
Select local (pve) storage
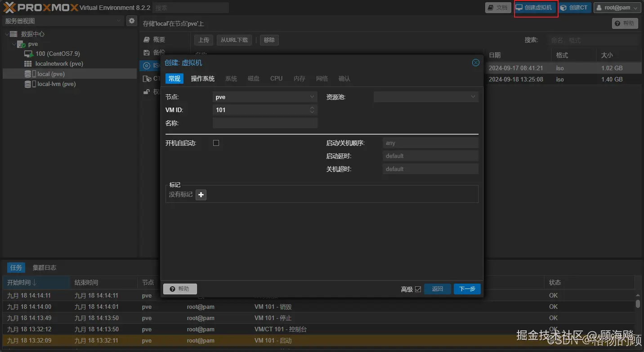69,74
